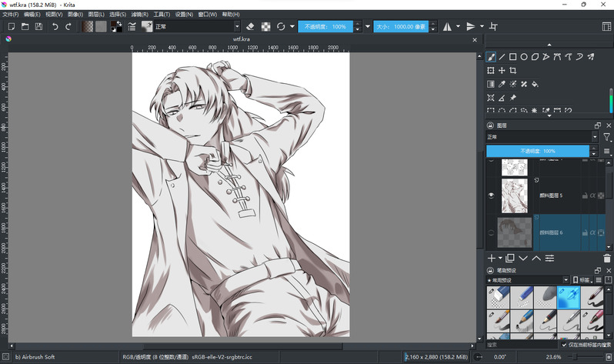614x364 pixels.
Task: Move the layer down with chevron
Action: [523, 259]
